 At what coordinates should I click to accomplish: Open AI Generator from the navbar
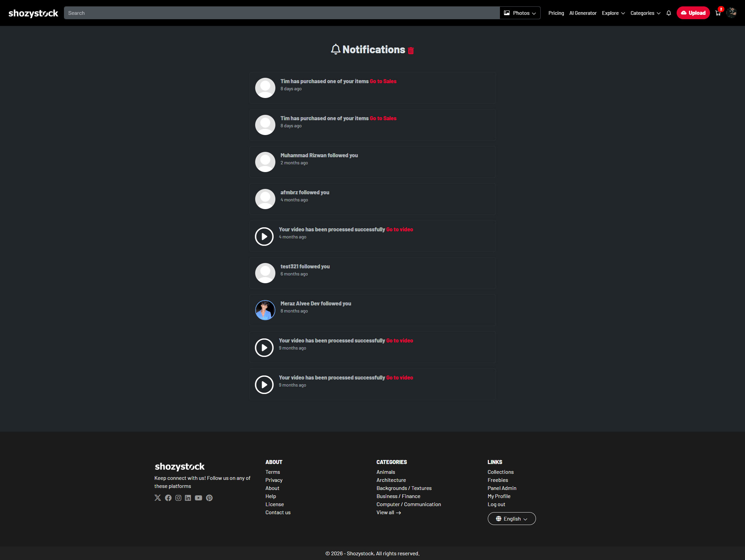click(583, 13)
